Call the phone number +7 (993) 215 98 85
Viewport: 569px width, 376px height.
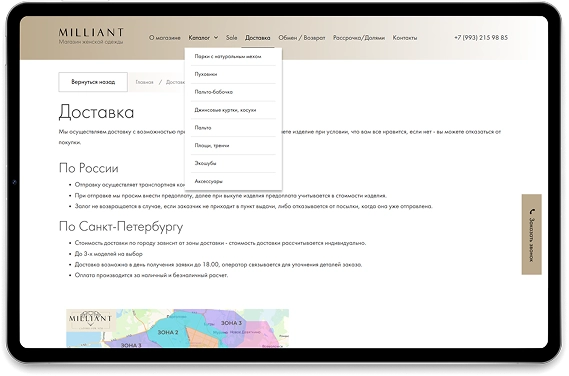click(481, 37)
